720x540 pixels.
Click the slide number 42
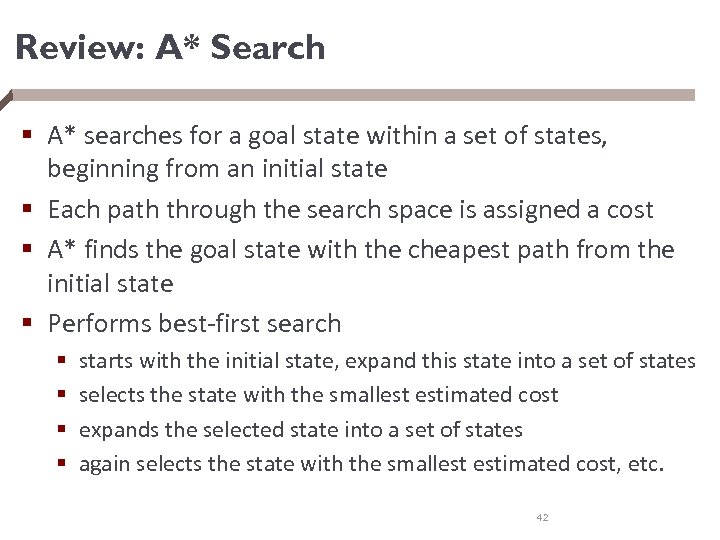point(542,517)
